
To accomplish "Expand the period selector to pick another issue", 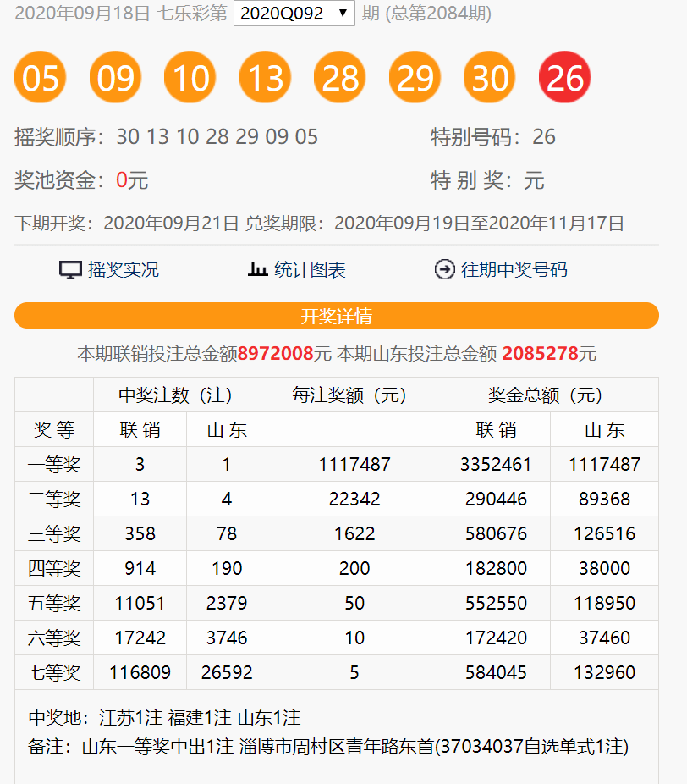I will 294,13.
